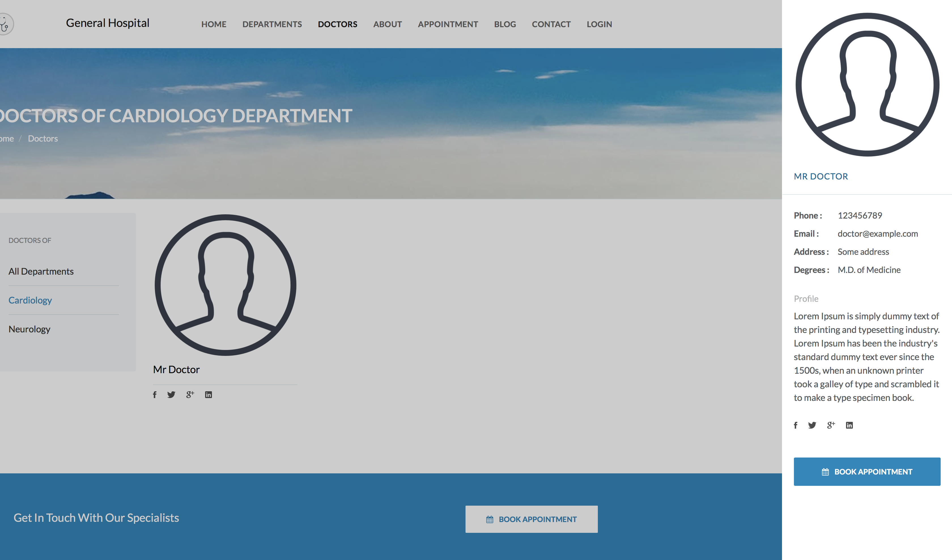The height and width of the screenshot is (560, 952).
Task: Select Cardiology in the sidebar list
Action: (30, 300)
